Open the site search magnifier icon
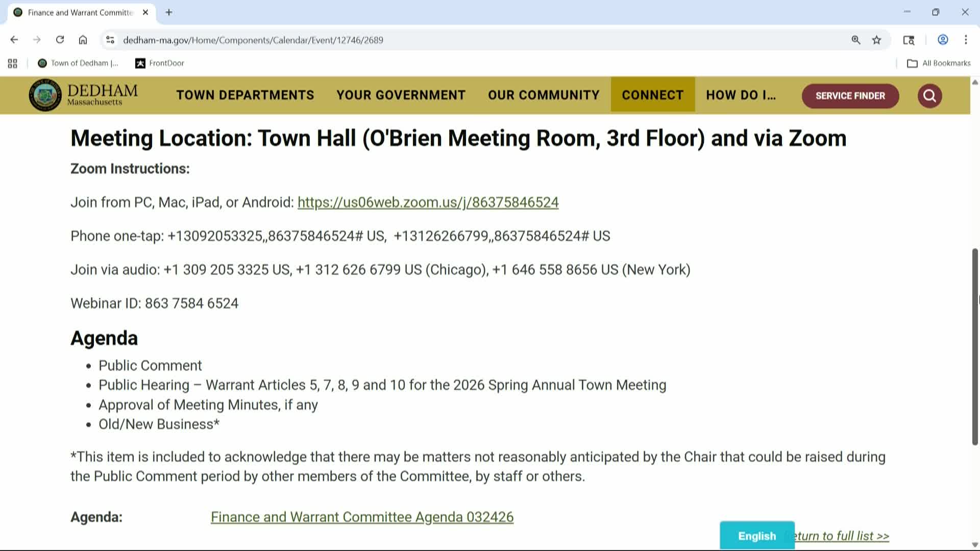The width and height of the screenshot is (980, 551). click(929, 96)
